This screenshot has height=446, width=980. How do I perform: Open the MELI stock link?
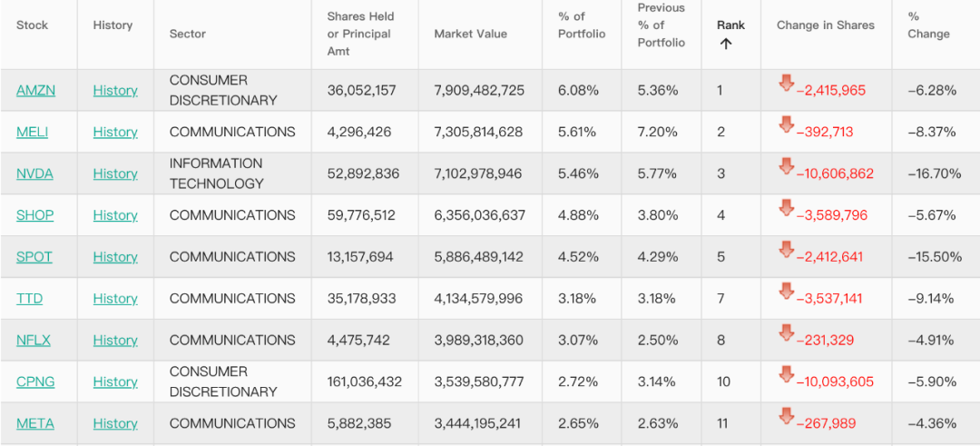pyautogui.click(x=32, y=133)
